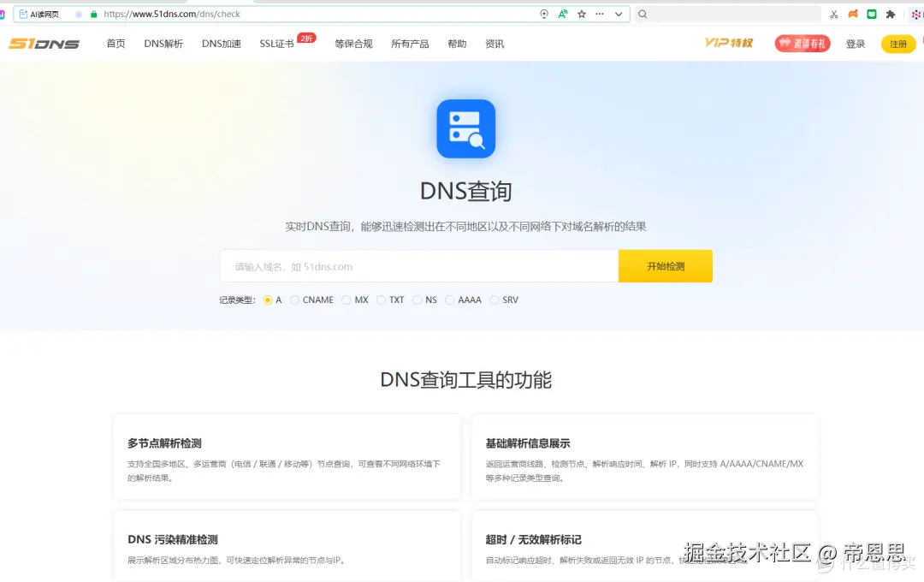Click the VIP特权 icon

tap(728, 43)
